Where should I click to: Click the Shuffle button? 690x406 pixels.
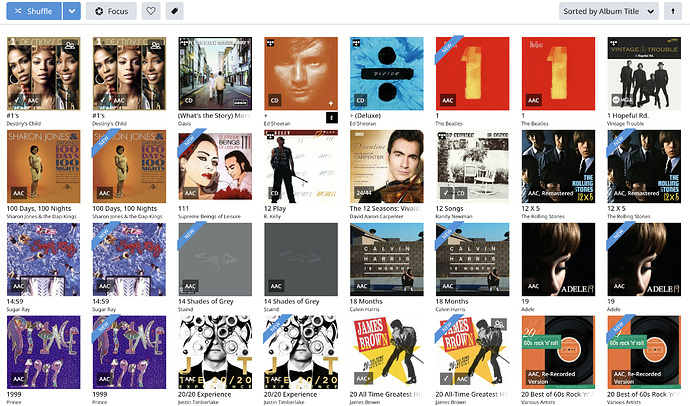34,11
